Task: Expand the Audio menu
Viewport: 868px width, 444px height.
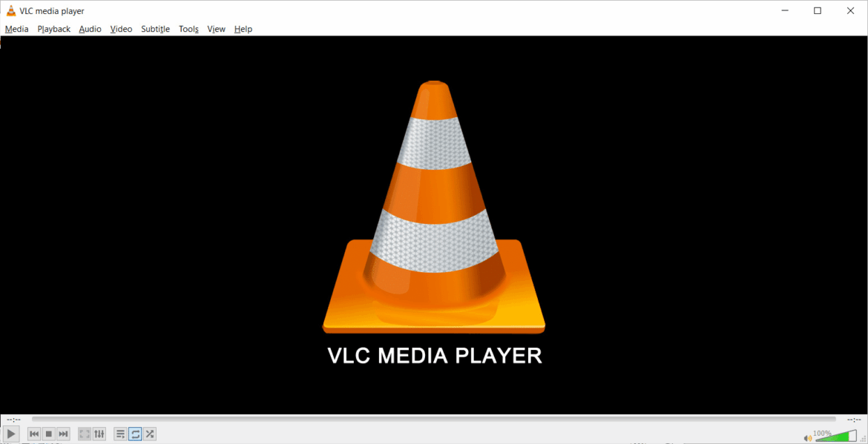Action: point(90,29)
